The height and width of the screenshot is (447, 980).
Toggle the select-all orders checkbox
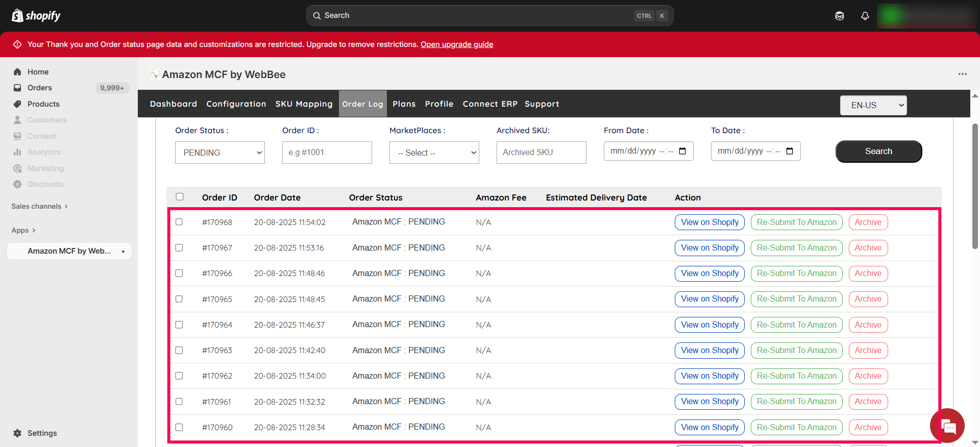tap(180, 197)
